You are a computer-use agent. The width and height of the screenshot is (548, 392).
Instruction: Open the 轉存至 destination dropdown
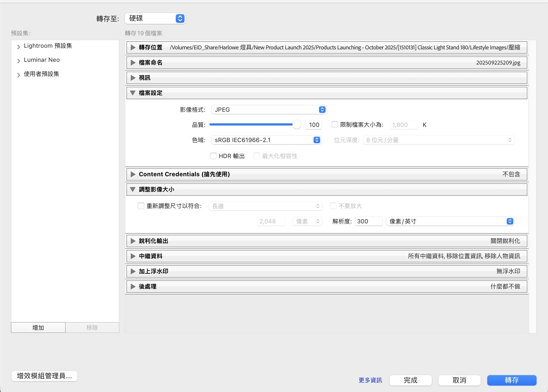tap(154, 18)
